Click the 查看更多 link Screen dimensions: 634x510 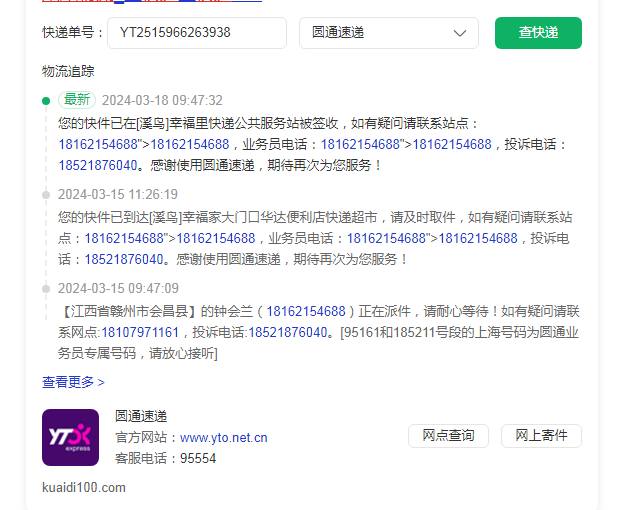[x=73, y=382]
